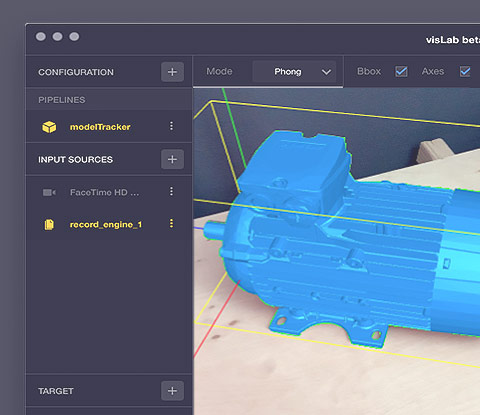Click the visLab beta window title
Viewport: 480px width, 415px height.
coord(453,40)
